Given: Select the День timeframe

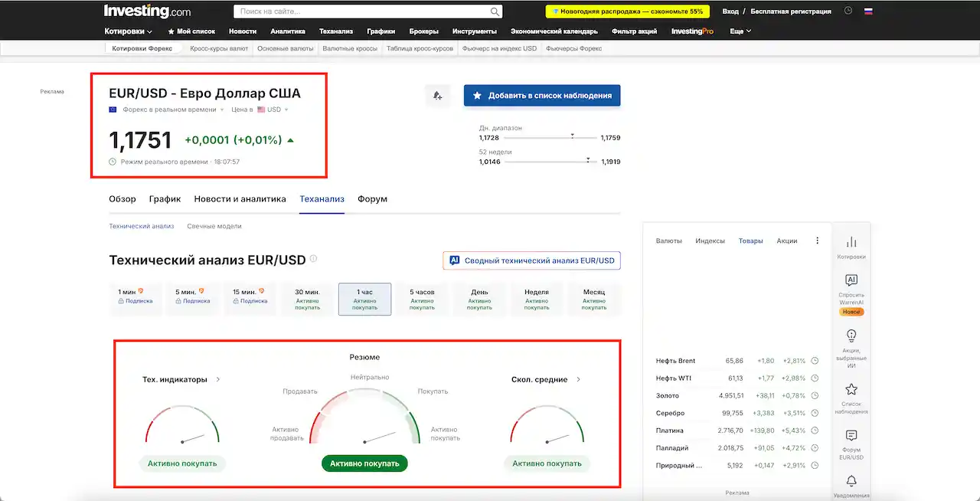Looking at the screenshot, I should (x=479, y=299).
